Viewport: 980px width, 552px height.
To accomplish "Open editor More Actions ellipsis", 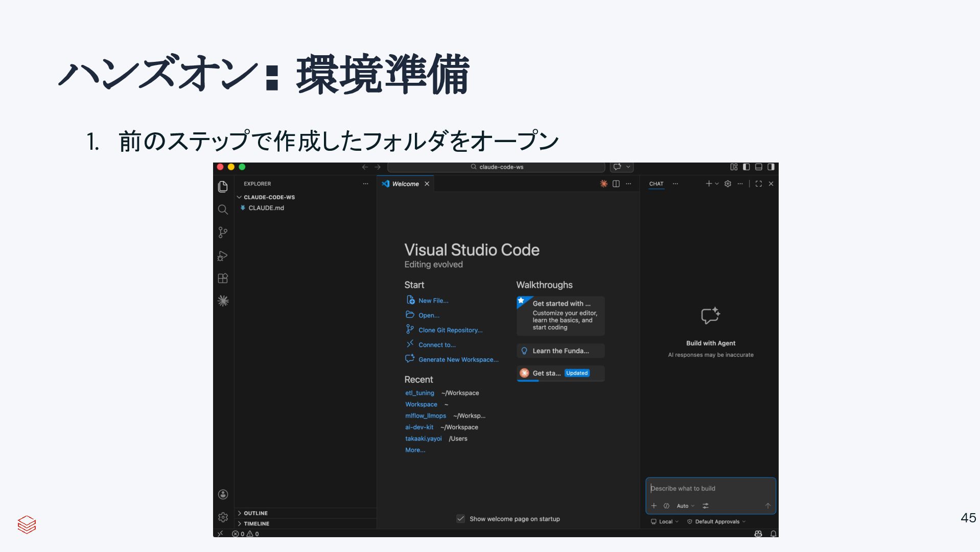I will [x=628, y=183].
